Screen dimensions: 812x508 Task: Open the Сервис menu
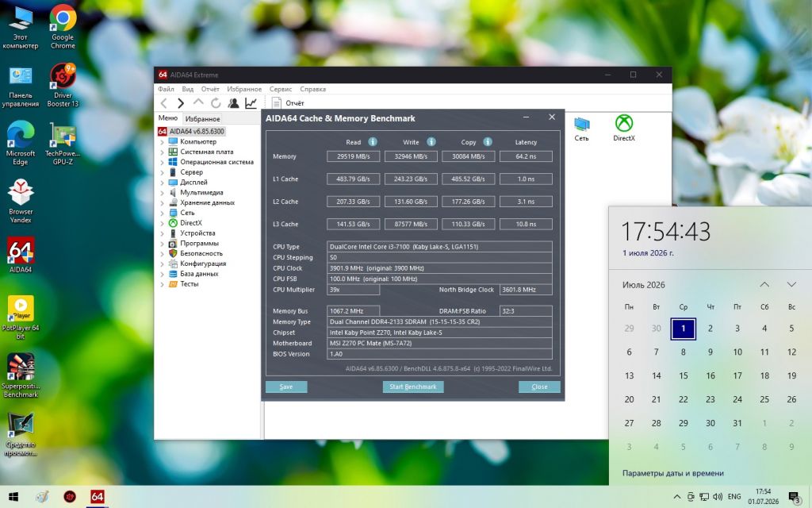[281, 89]
